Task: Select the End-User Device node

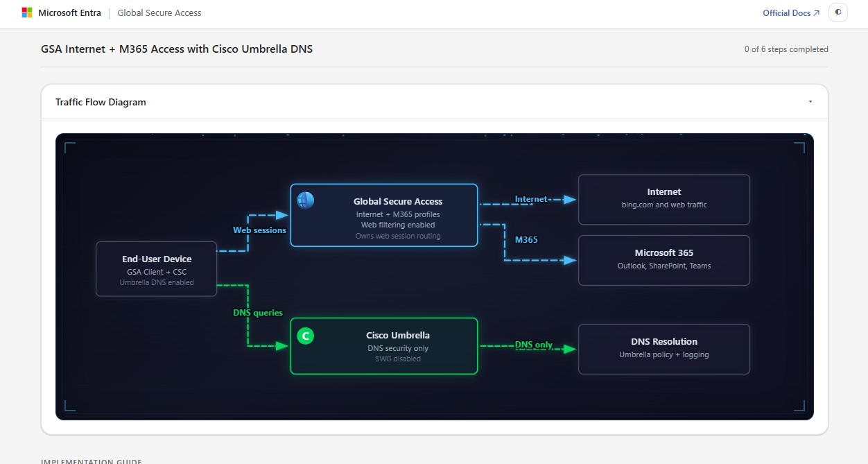Action: (x=157, y=269)
